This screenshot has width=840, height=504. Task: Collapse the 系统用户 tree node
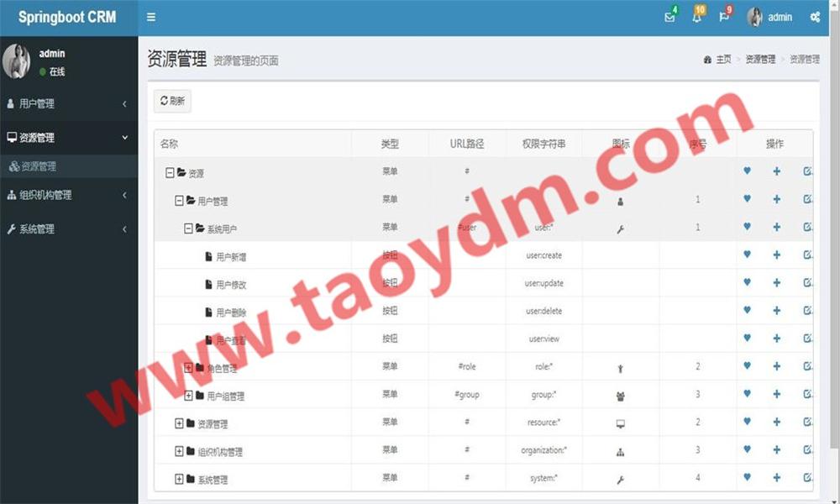(188, 228)
